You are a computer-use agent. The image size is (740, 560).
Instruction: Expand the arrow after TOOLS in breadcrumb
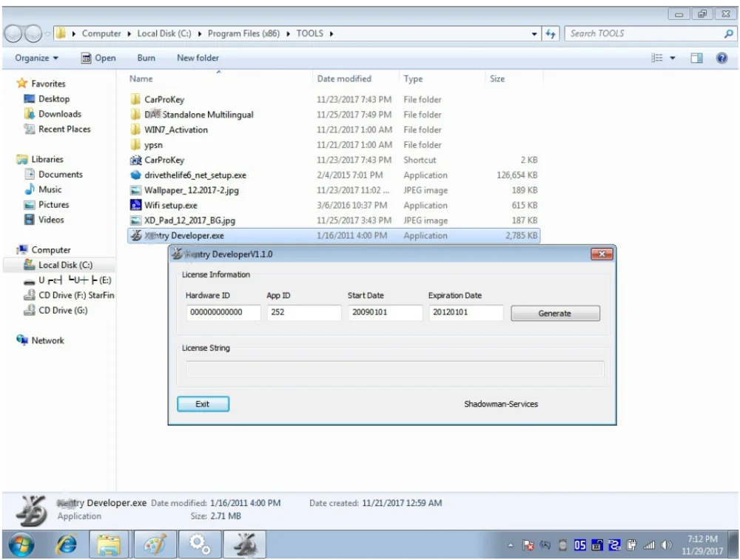click(332, 34)
